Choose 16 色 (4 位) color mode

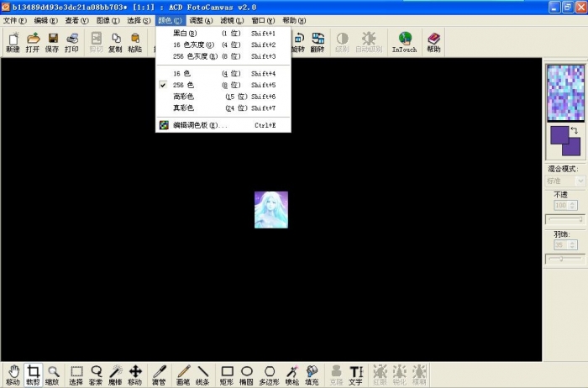click(223, 73)
